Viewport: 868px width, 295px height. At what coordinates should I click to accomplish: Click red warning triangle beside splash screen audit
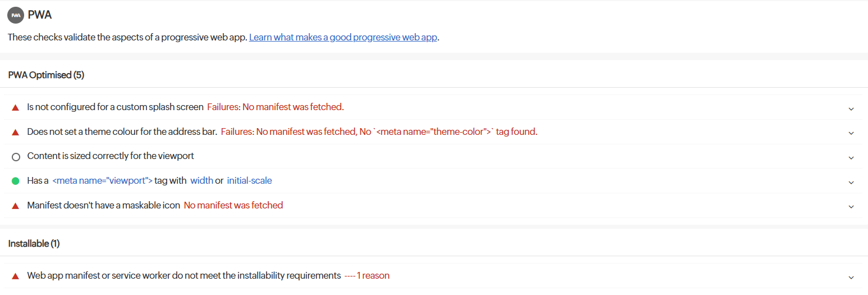(16, 107)
